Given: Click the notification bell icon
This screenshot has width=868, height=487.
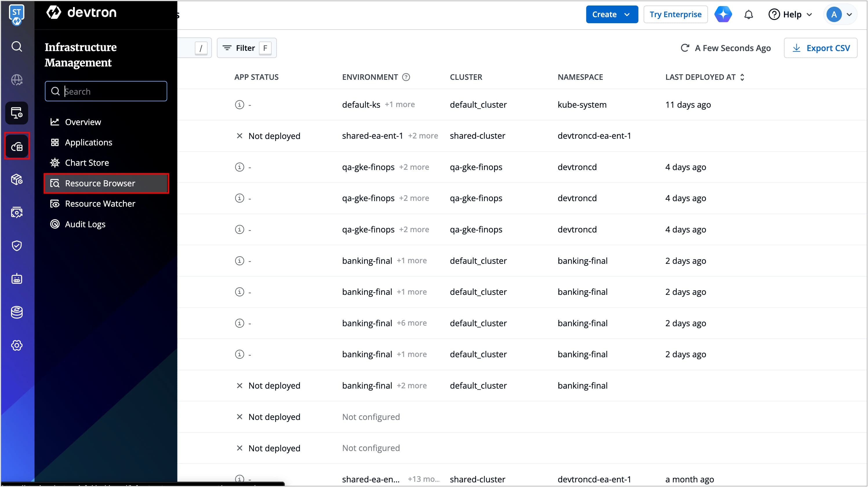Looking at the screenshot, I should (748, 15).
